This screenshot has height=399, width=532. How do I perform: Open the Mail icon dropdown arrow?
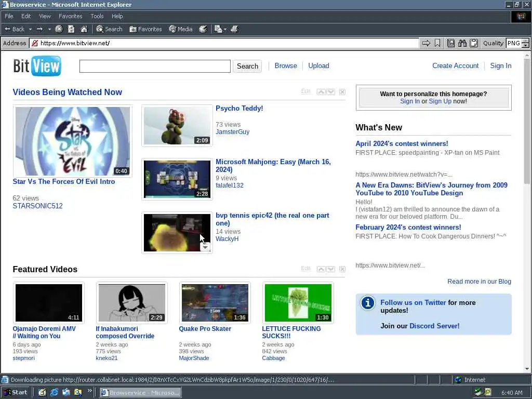point(225,30)
